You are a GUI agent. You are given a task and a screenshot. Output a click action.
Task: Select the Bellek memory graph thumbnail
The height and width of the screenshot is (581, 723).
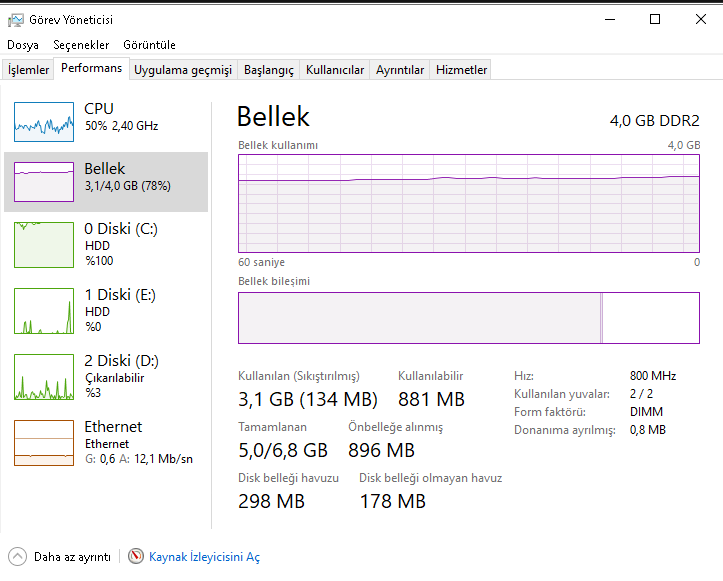coord(44,181)
